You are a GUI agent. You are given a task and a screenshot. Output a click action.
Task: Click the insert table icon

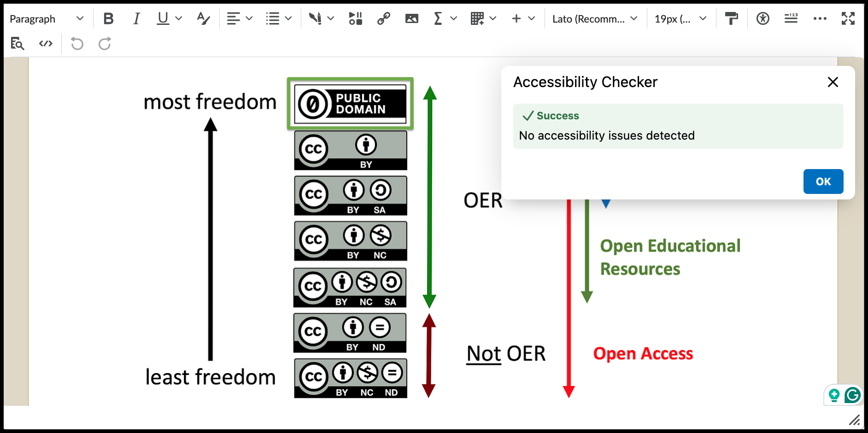tap(477, 19)
